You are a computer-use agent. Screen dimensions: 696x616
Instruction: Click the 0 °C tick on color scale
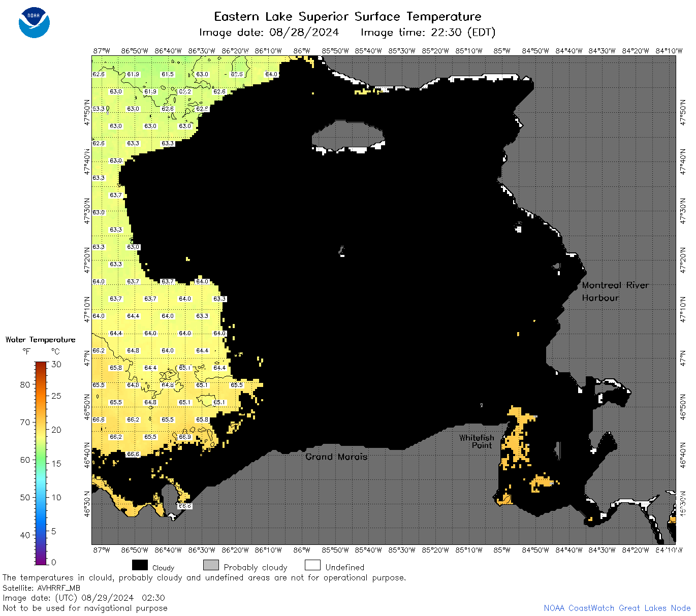pyautogui.click(x=54, y=562)
